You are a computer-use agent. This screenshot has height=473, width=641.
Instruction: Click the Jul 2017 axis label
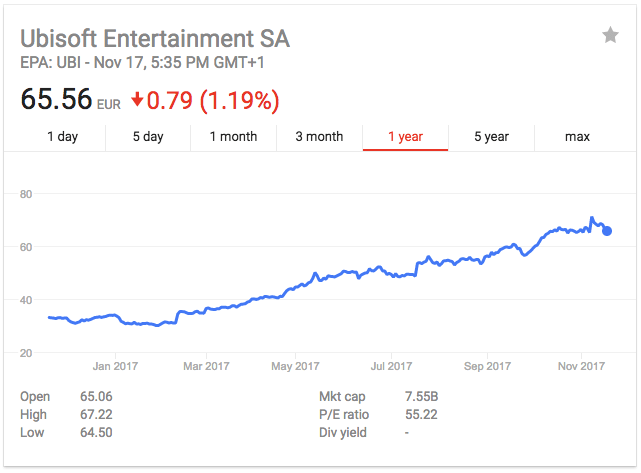point(391,366)
